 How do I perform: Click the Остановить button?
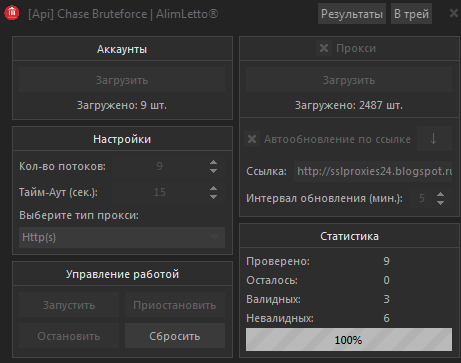[x=69, y=336]
